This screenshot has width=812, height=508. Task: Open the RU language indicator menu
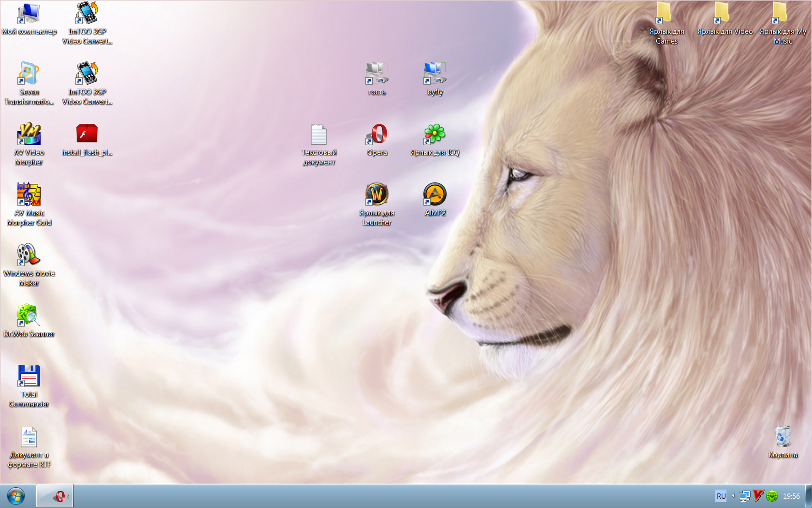coord(721,496)
